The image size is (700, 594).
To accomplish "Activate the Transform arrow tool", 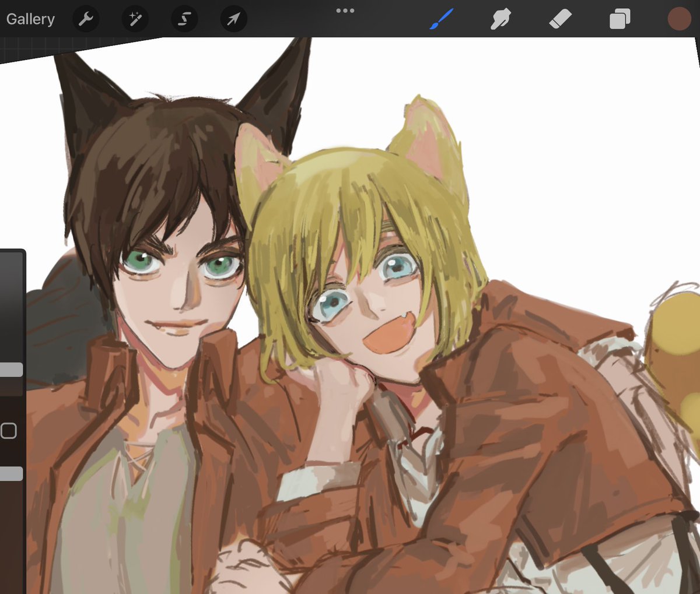I will point(233,19).
